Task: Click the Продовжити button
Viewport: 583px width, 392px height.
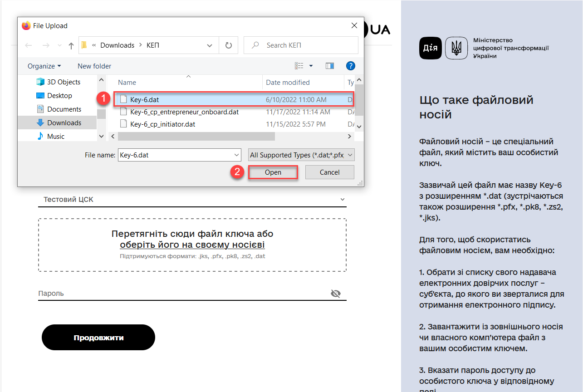Action: pos(98,338)
